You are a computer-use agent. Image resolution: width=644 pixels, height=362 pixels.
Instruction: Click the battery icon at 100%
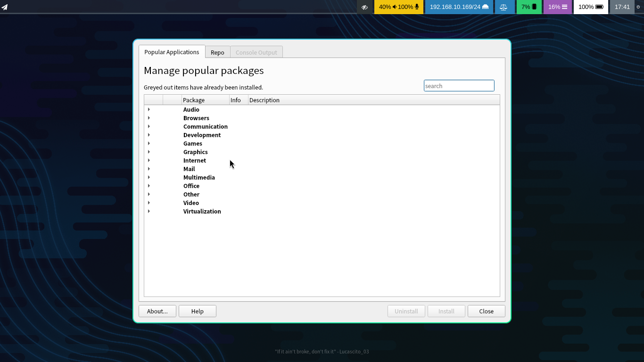pos(599,7)
